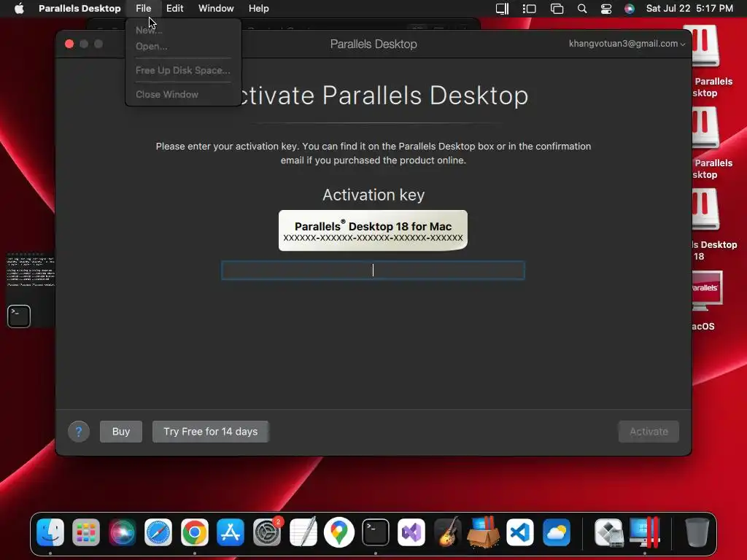This screenshot has width=747, height=560.
Task: Open the Apple menu
Action: (x=19, y=8)
